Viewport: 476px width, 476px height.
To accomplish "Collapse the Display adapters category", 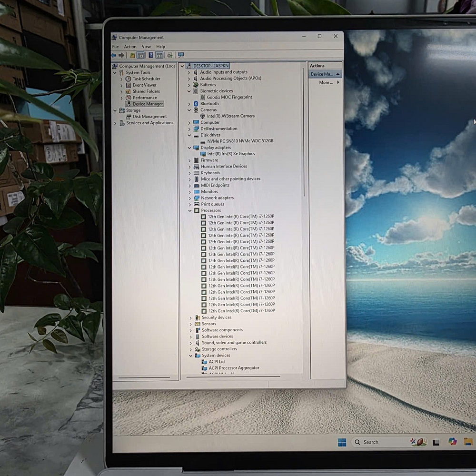I will (189, 148).
